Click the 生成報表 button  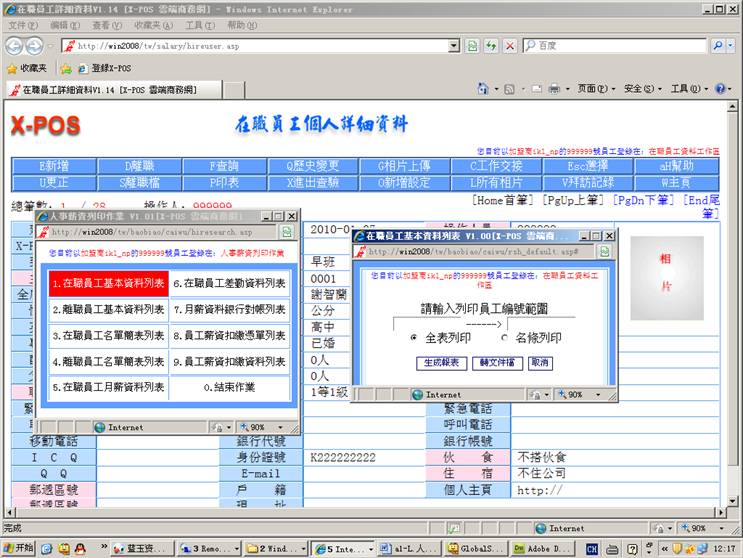pyautogui.click(x=442, y=363)
